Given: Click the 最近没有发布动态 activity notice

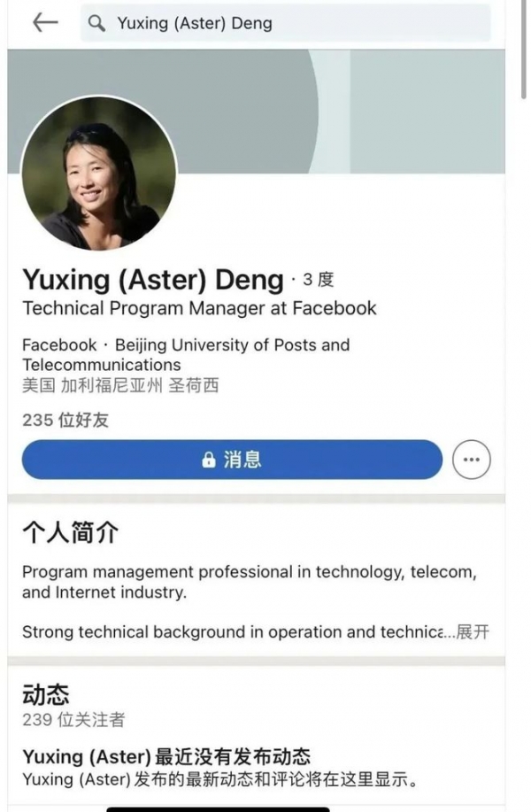Looking at the screenshot, I should click(x=233, y=756).
